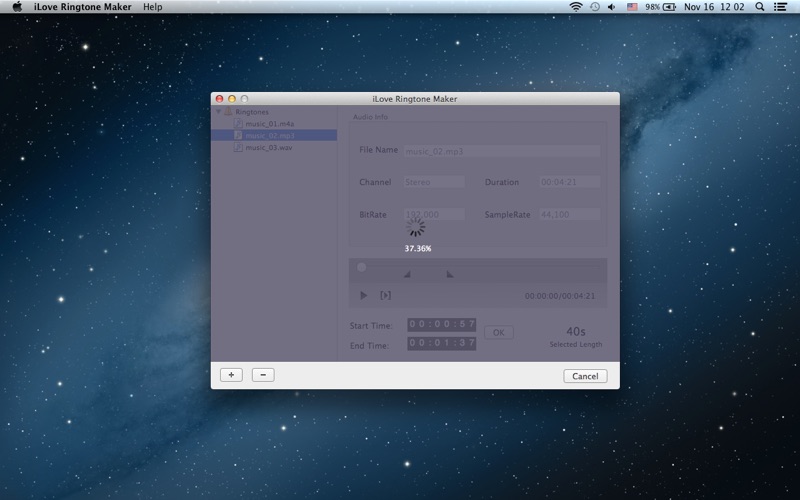Select music_01.m4a in the file list
The height and width of the screenshot is (500, 800).
pos(269,124)
